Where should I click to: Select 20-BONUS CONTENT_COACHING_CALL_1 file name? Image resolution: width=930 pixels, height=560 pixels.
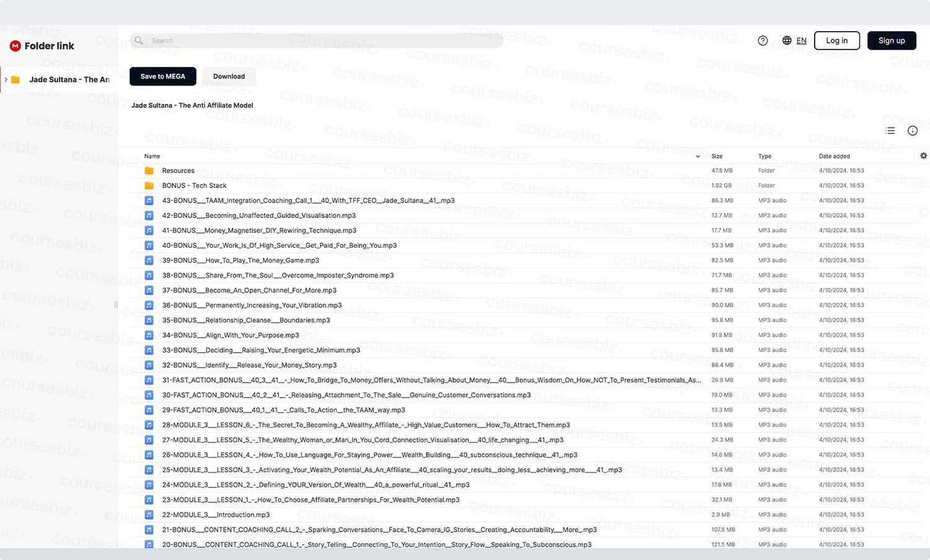coord(377,545)
